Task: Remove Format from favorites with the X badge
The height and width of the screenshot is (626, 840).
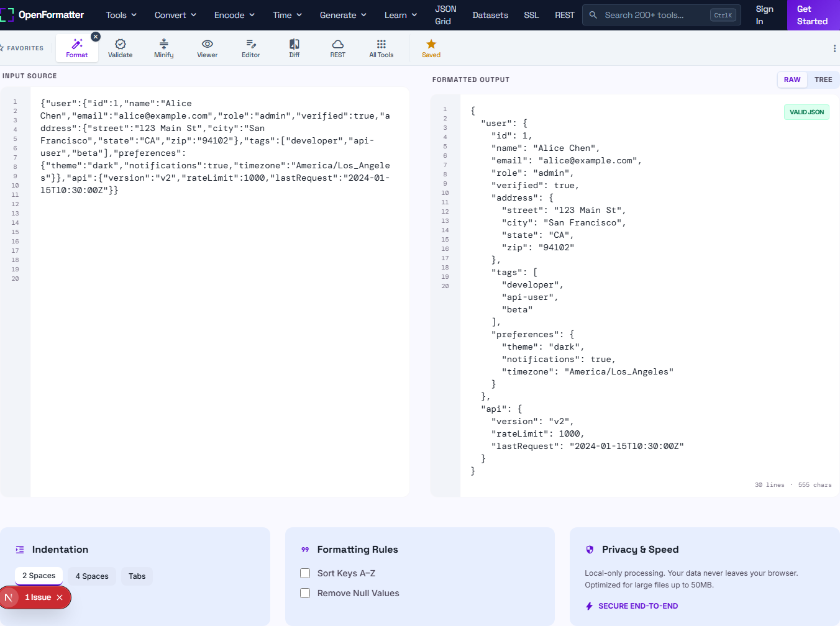Action: point(96,37)
